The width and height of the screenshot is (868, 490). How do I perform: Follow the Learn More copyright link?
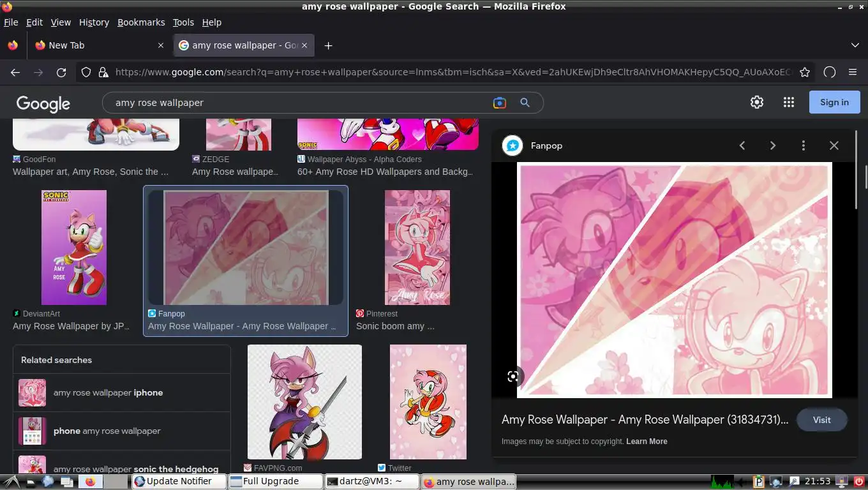click(647, 442)
